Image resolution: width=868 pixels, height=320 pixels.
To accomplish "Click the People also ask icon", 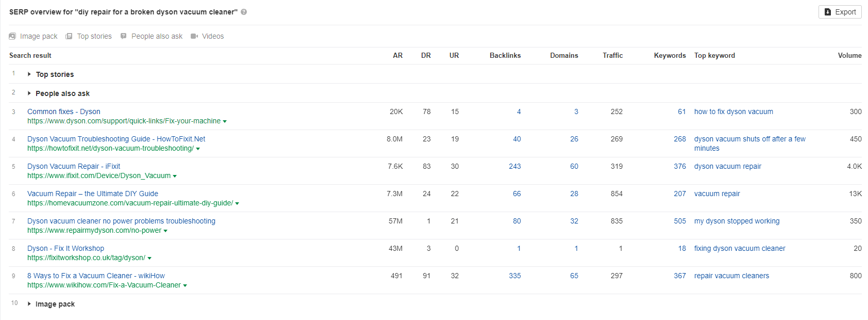I will 123,36.
